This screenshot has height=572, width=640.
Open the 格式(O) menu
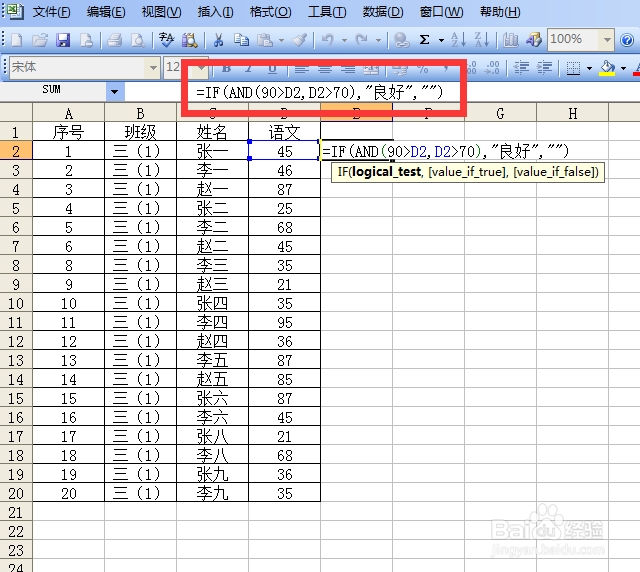tap(271, 12)
